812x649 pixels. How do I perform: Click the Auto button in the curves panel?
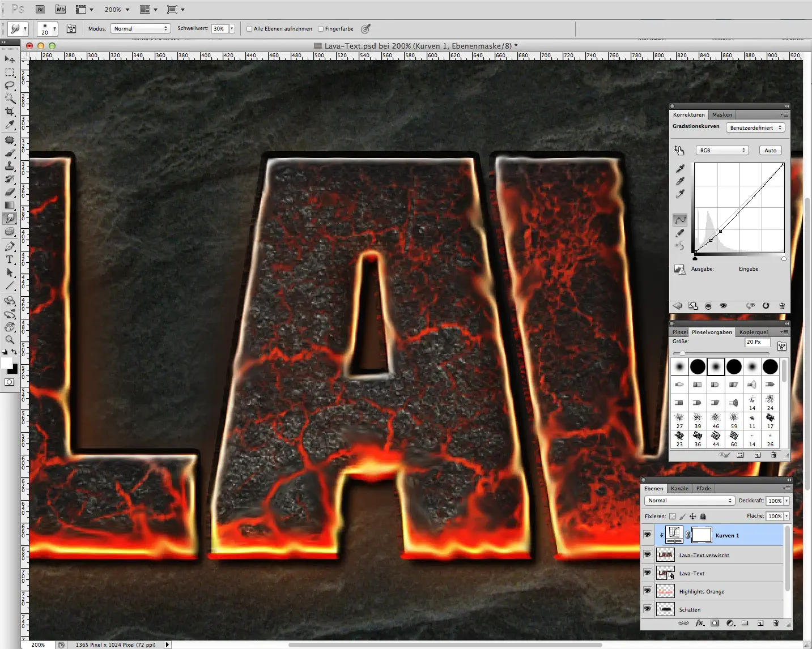tap(770, 150)
